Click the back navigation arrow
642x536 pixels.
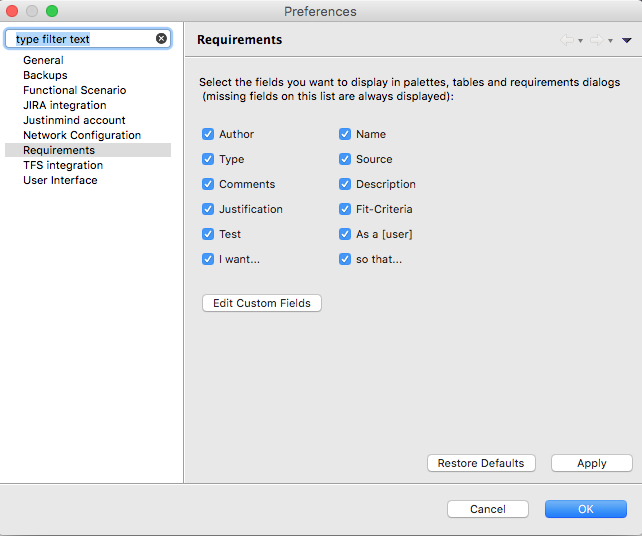click(x=567, y=40)
